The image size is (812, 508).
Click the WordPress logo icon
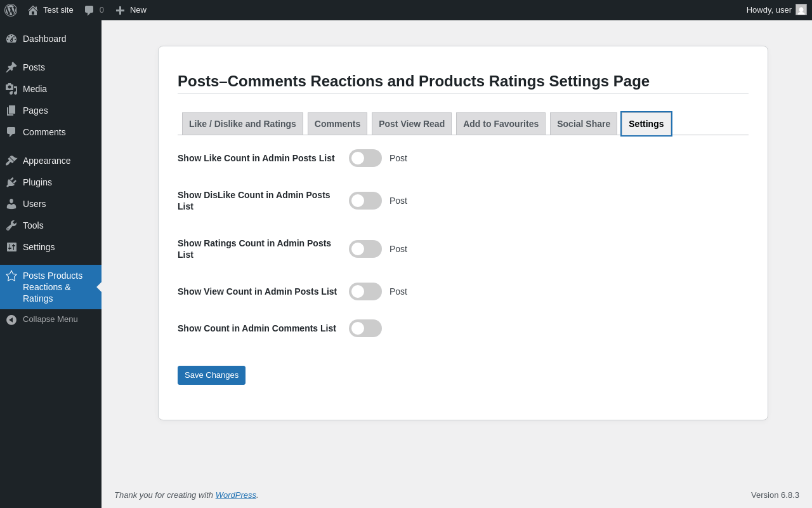click(x=11, y=10)
